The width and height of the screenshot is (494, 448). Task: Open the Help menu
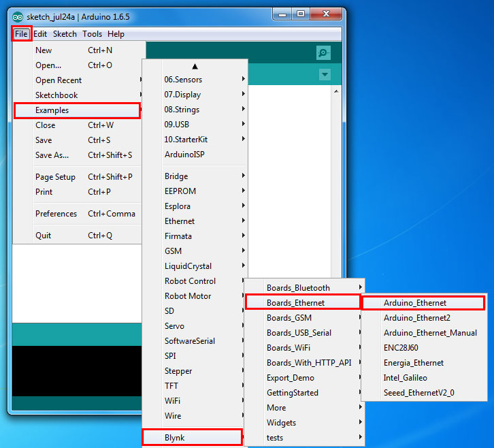pyautogui.click(x=116, y=34)
